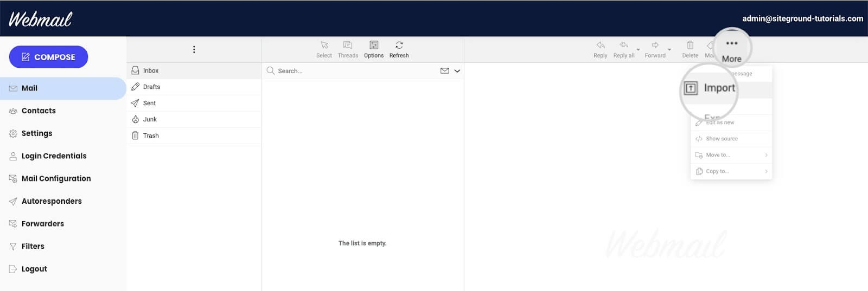Select the Sent folder
Viewport: 868px width, 291px height.
[194, 103]
